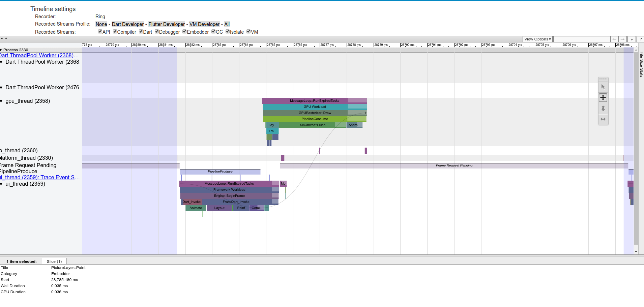The image size is (644, 307).
Task: Open the View Options dropdown
Action: 537,39
